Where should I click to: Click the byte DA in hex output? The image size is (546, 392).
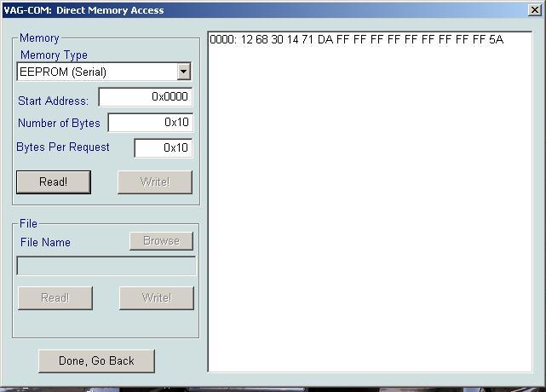(x=325, y=39)
